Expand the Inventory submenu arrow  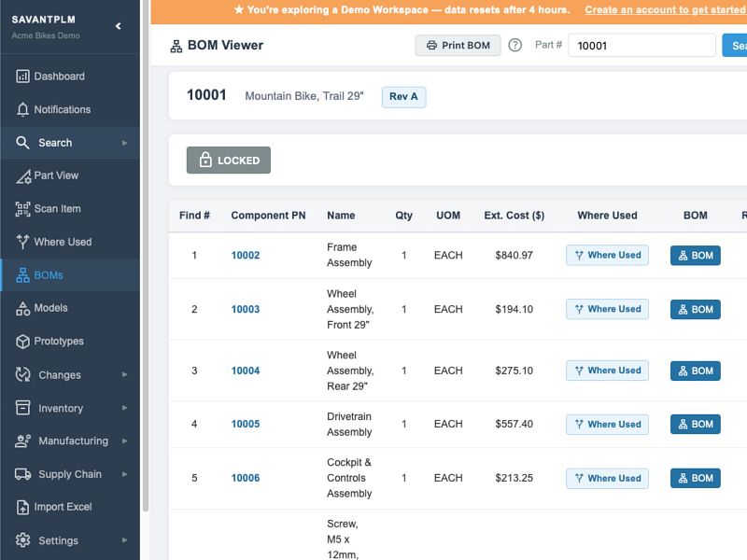click(x=124, y=408)
